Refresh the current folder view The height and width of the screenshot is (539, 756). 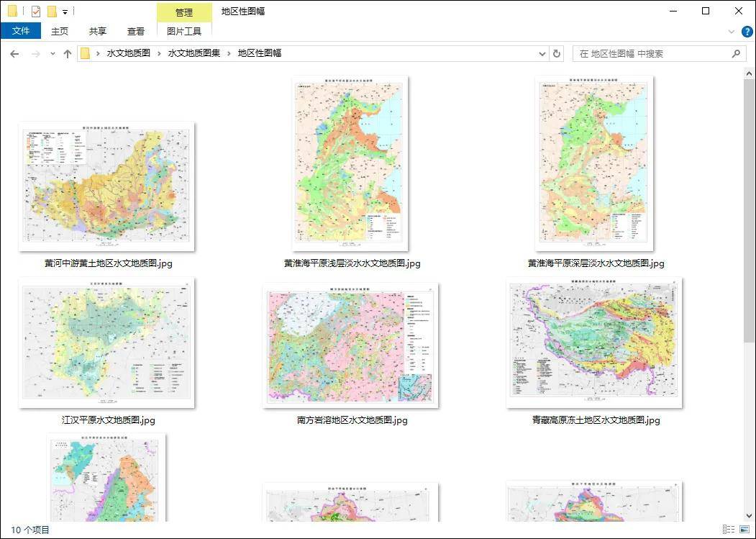(556, 54)
